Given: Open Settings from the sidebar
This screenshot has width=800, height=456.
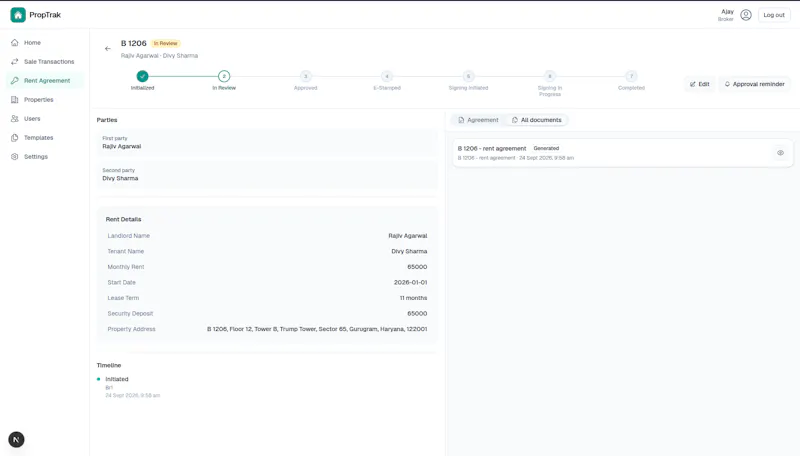Looking at the screenshot, I should pyautogui.click(x=44, y=157).
